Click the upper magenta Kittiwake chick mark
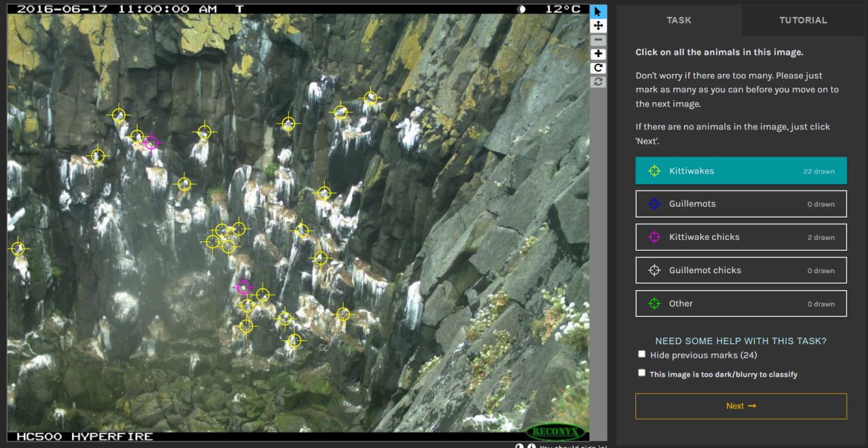868x448 pixels. coord(151,142)
